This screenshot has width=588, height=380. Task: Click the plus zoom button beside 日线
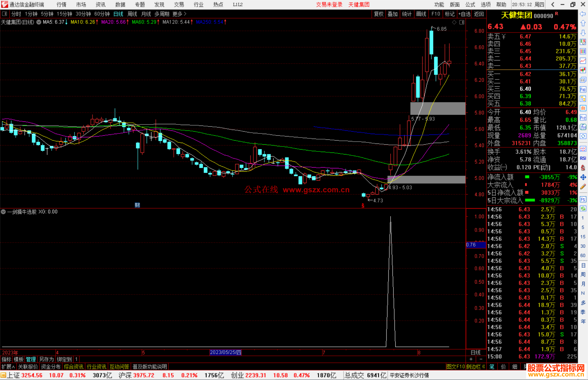(x=471, y=359)
